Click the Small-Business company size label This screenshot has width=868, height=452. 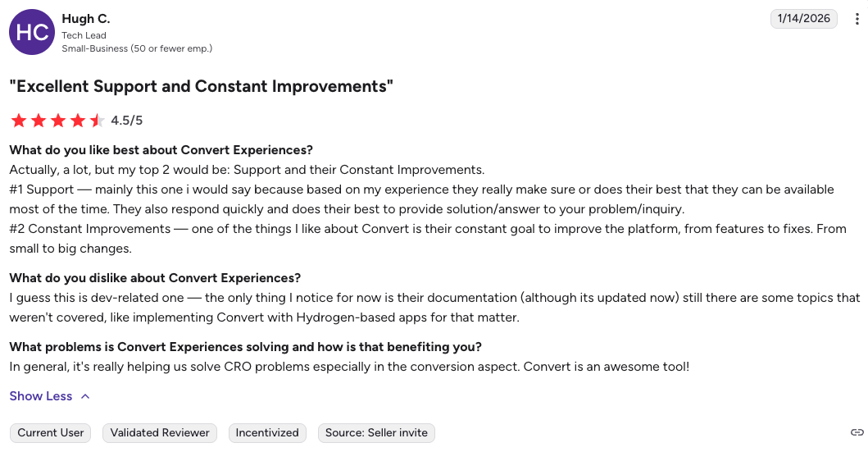(x=137, y=48)
